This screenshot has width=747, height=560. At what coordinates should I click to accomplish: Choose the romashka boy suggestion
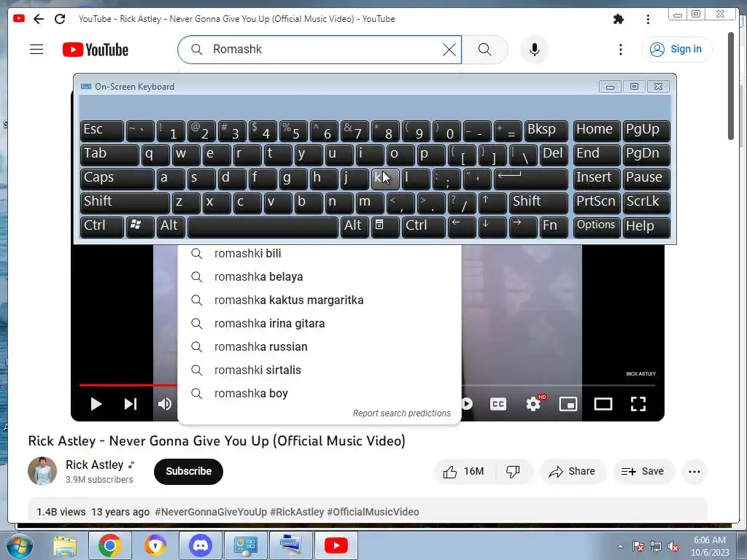[x=320, y=393]
